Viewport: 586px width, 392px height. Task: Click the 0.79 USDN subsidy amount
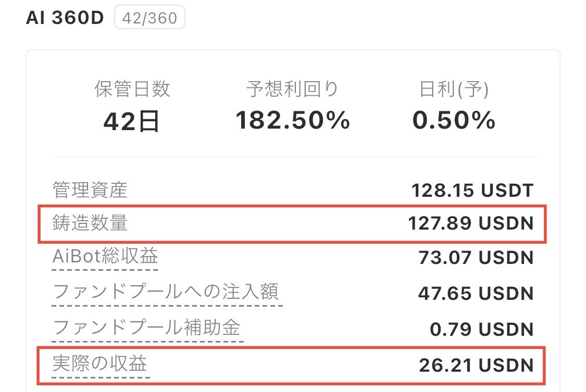point(481,329)
